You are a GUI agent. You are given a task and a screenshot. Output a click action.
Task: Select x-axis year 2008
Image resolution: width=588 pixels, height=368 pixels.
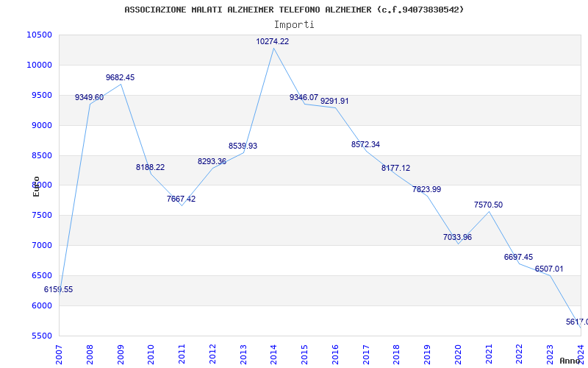[90, 355]
